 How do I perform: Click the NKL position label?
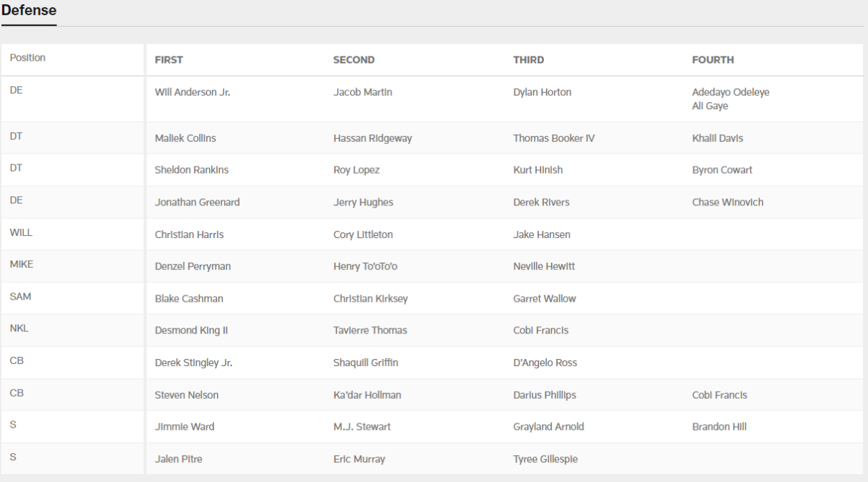(20, 329)
